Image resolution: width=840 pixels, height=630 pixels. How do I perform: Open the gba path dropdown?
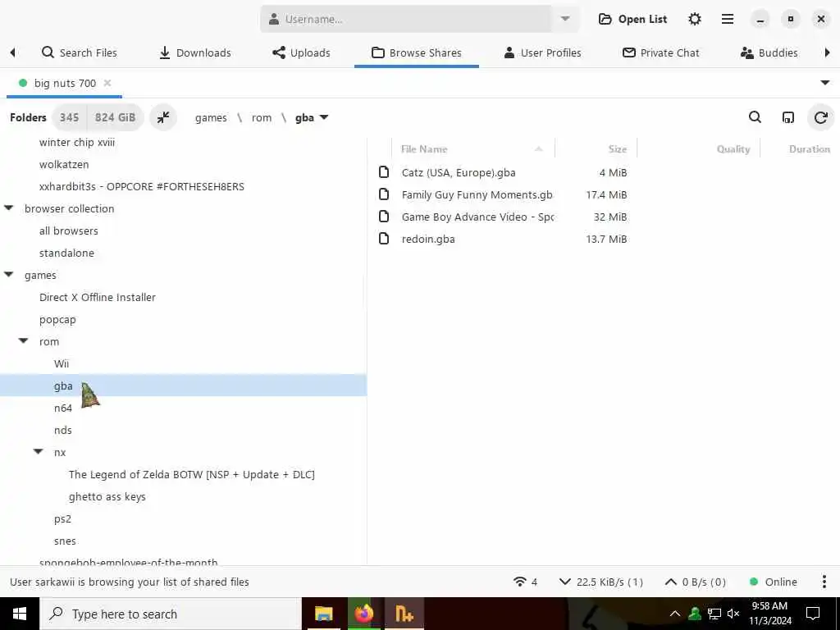[311, 118]
